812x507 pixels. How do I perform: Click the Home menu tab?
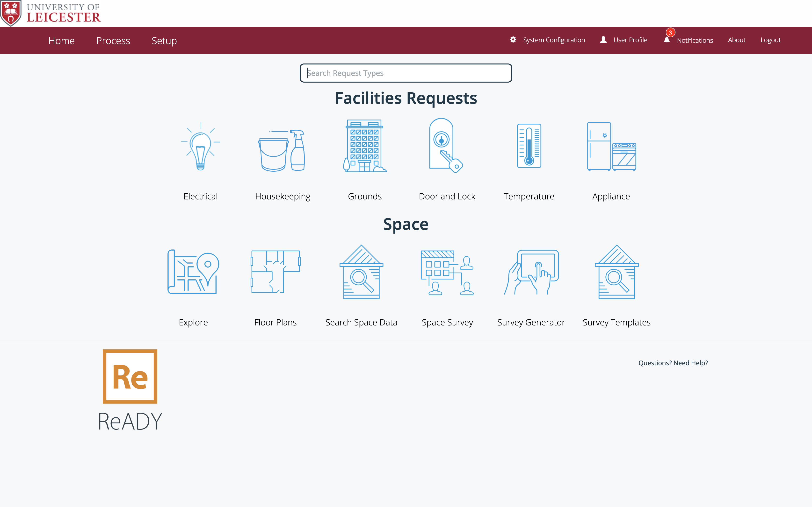click(x=61, y=40)
